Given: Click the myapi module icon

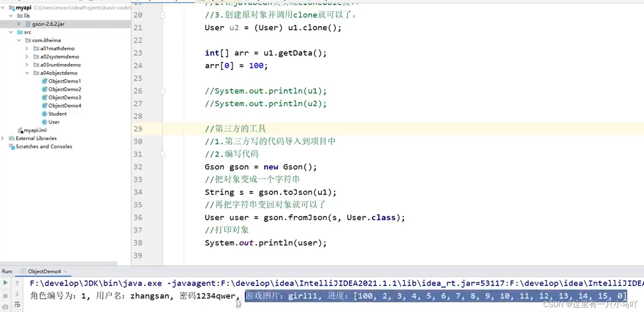Looking at the screenshot, I should [x=11, y=8].
